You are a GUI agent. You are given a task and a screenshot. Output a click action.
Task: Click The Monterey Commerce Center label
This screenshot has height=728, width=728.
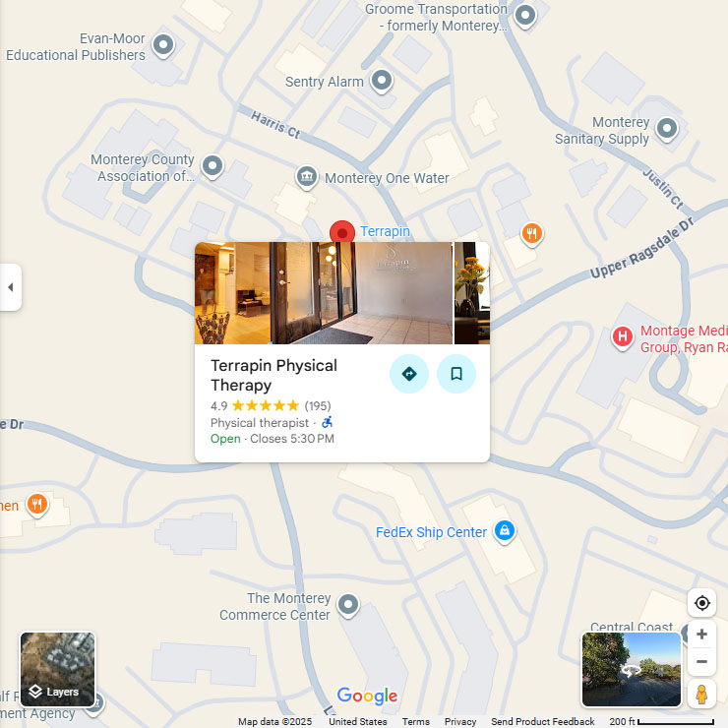(x=274, y=606)
